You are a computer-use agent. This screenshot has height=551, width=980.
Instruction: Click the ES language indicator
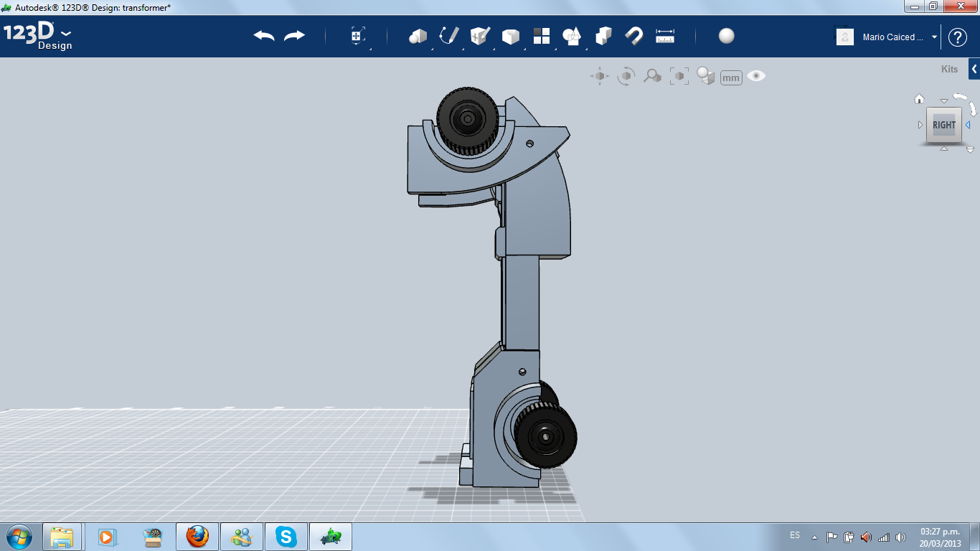pos(795,535)
